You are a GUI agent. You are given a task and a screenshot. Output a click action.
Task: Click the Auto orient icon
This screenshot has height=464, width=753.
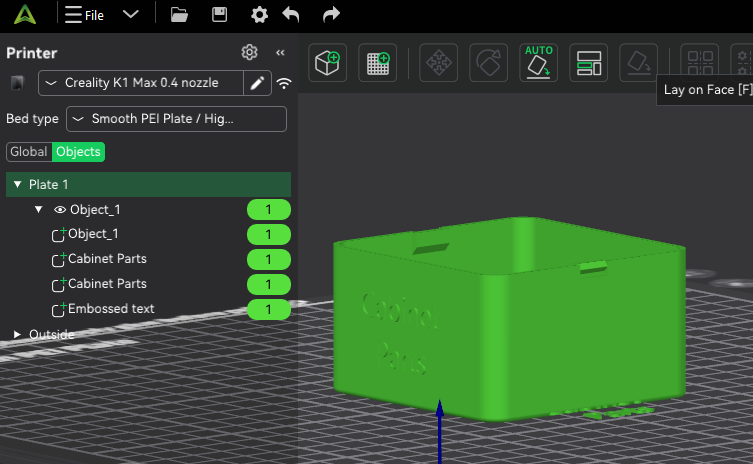[x=539, y=62]
